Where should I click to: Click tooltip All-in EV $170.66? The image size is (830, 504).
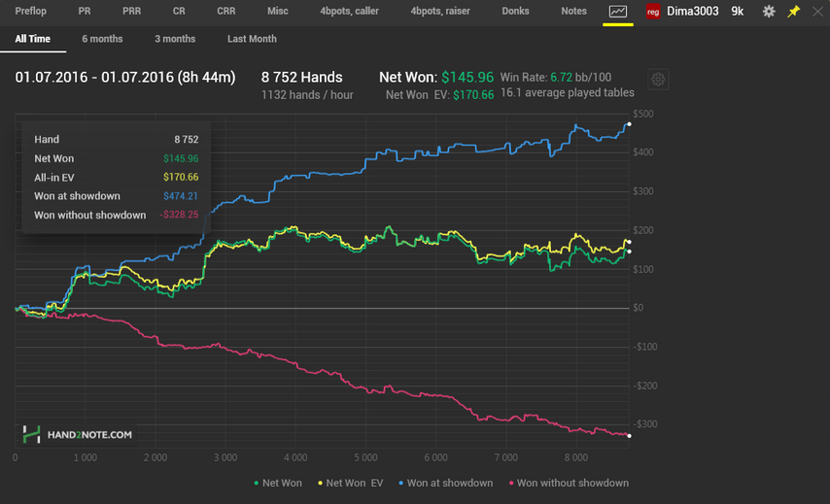(x=116, y=178)
